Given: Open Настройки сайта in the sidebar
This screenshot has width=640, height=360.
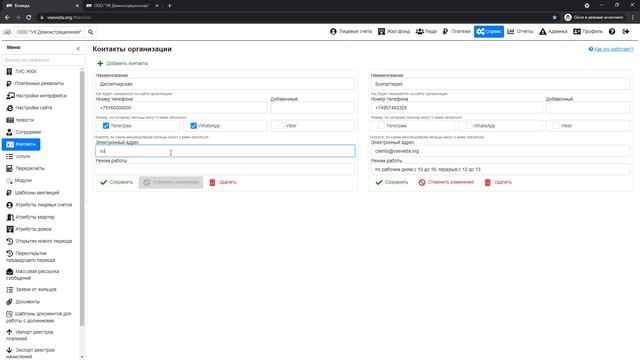Looking at the screenshot, I should point(29,108).
